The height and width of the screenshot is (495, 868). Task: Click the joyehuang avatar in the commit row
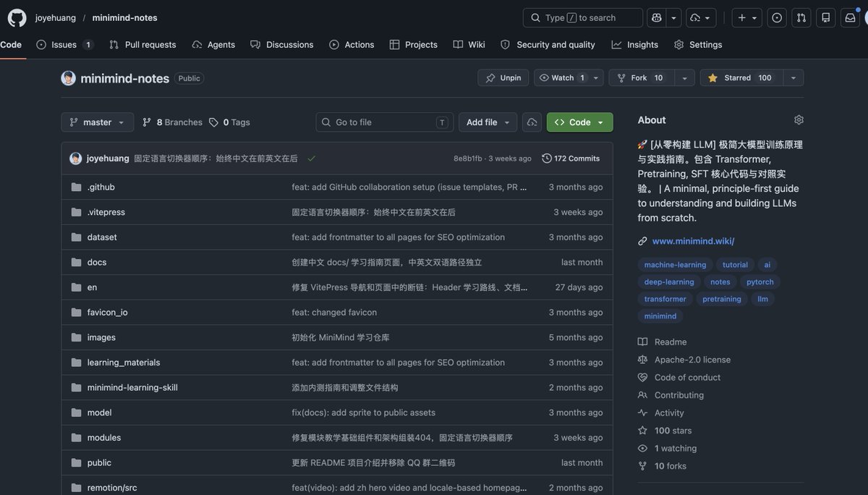[x=75, y=158]
